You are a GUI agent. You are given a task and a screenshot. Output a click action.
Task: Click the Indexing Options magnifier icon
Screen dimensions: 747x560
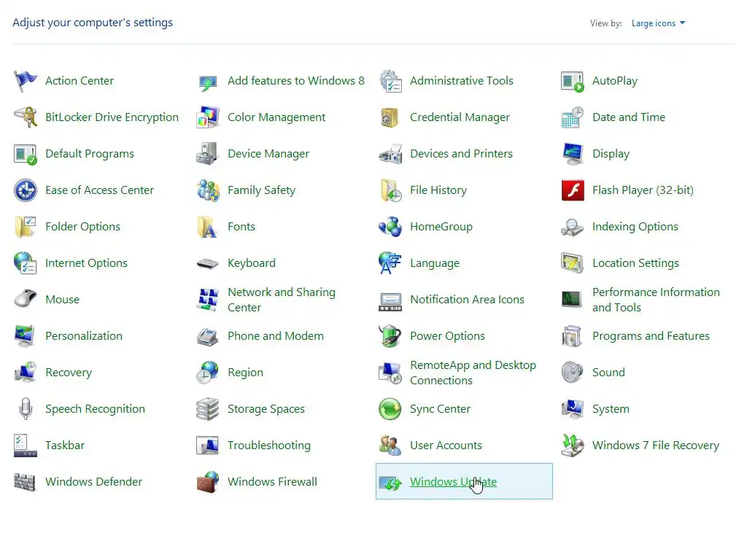coord(572,227)
